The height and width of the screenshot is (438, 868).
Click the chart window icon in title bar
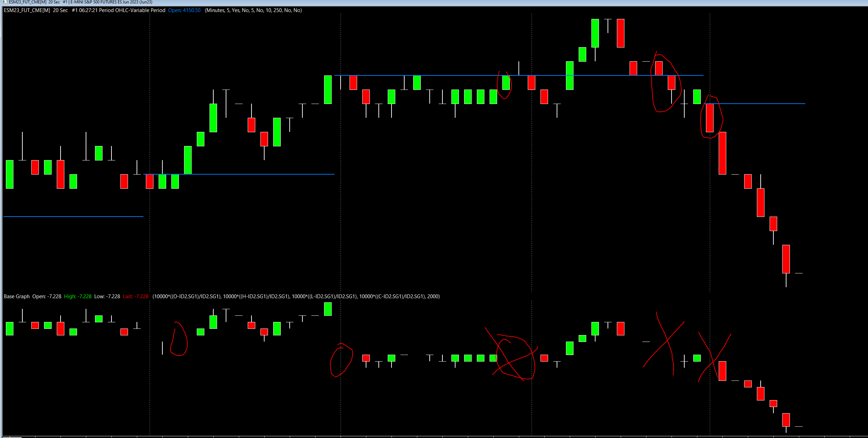click(4, 2)
